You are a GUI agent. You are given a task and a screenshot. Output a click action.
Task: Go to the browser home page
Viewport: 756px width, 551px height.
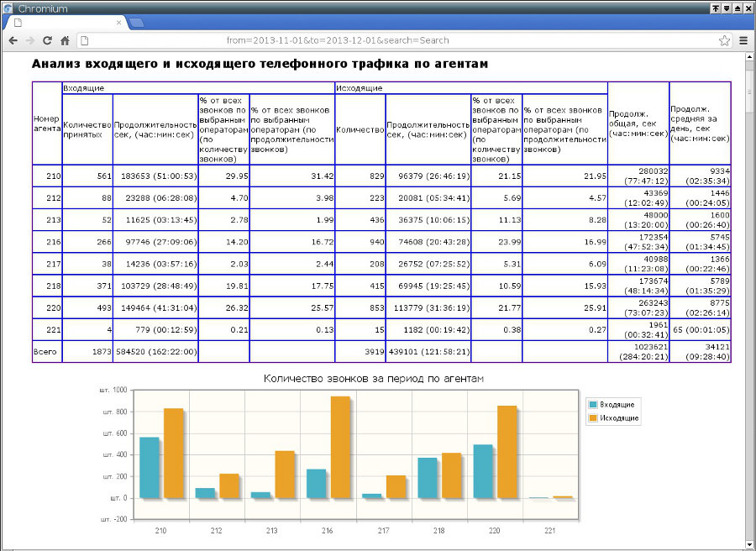pyautogui.click(x=65, y=40)
